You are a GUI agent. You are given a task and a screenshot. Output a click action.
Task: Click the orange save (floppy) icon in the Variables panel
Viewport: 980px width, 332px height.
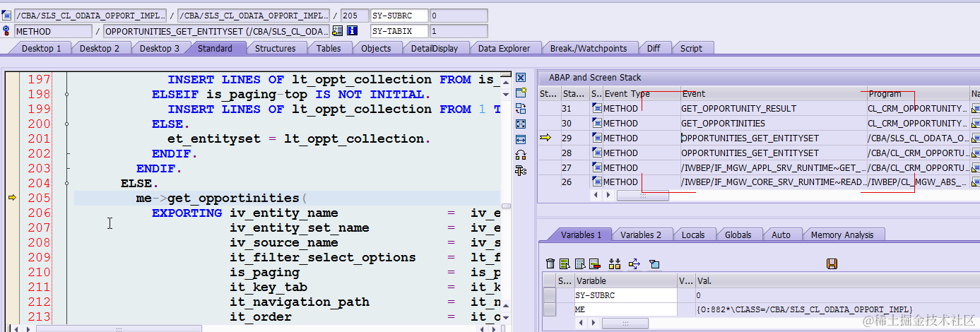click(x=832, y=263)
